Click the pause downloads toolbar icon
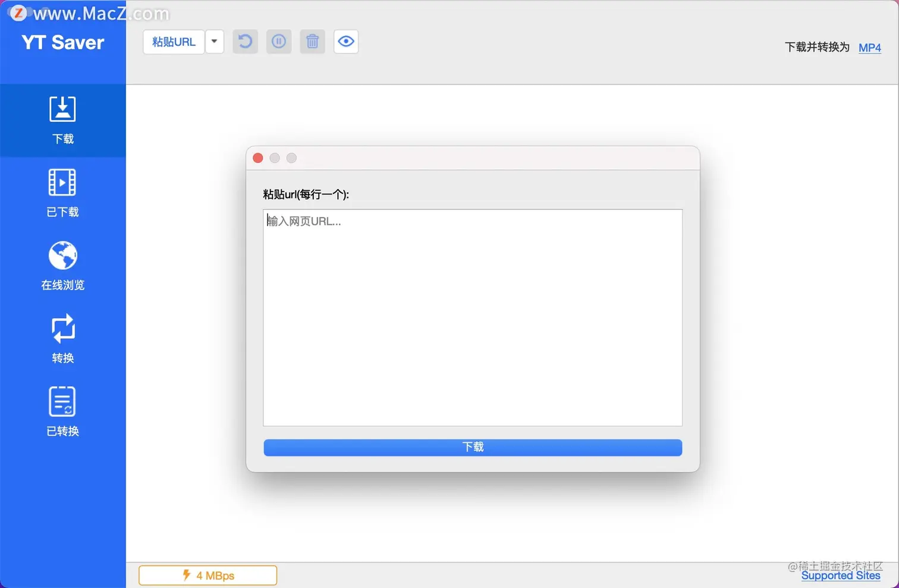 (x=279, y=42)
